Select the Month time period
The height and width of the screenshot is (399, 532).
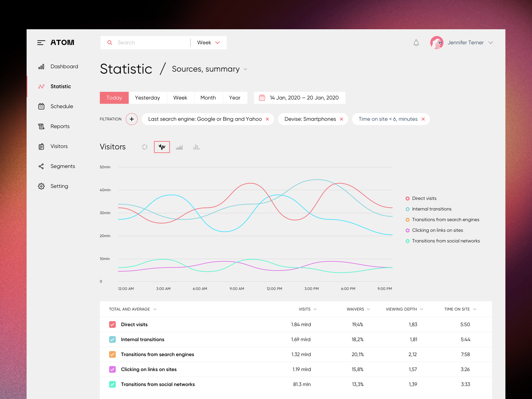208,97
